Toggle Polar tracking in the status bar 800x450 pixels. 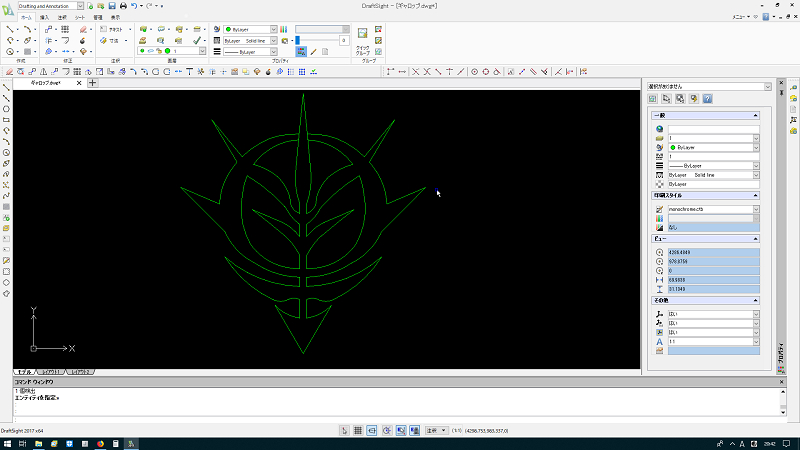(387, 431)
